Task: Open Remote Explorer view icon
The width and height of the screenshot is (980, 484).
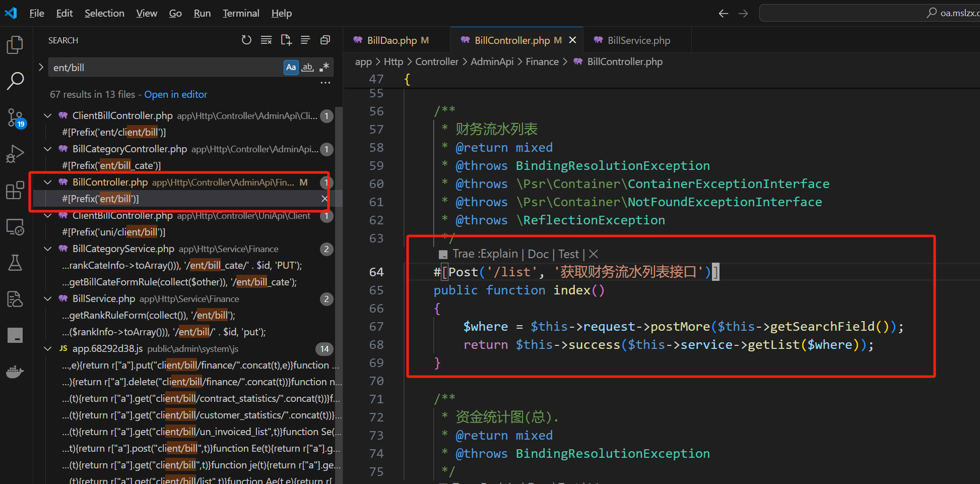Action: pos(15,227)
